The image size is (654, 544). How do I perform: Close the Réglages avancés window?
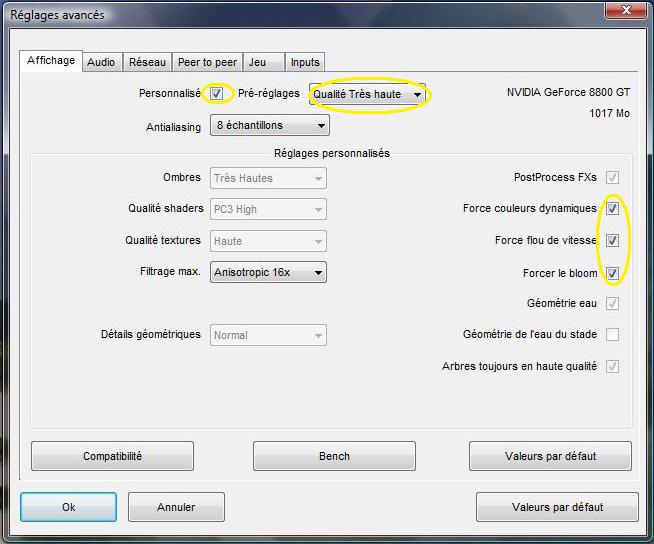(626, 10)
